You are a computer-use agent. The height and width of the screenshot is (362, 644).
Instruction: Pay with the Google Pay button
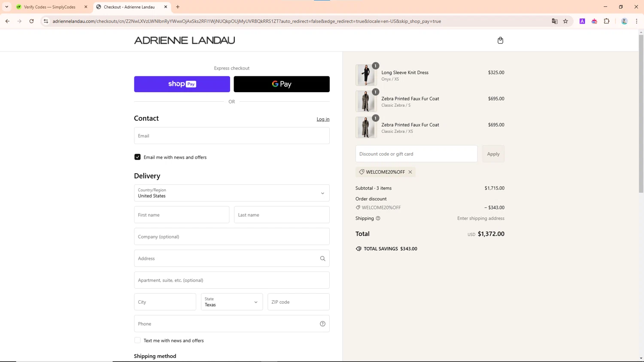pos(282,84)
